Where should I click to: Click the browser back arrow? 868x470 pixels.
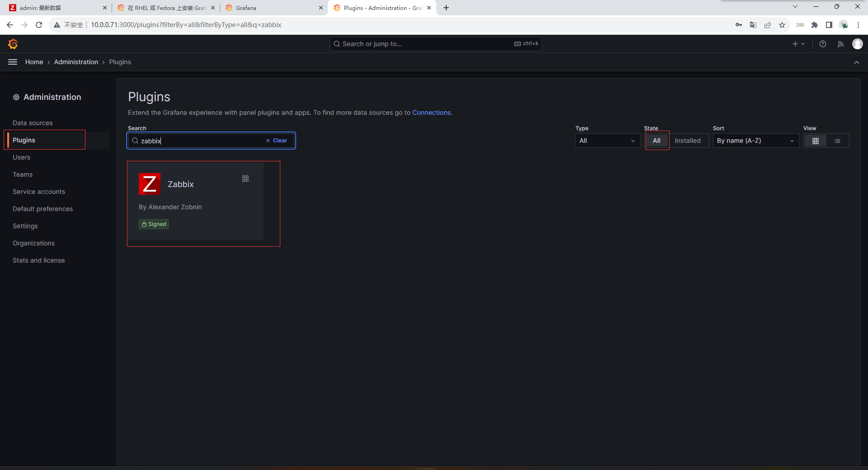coord(10,25)
